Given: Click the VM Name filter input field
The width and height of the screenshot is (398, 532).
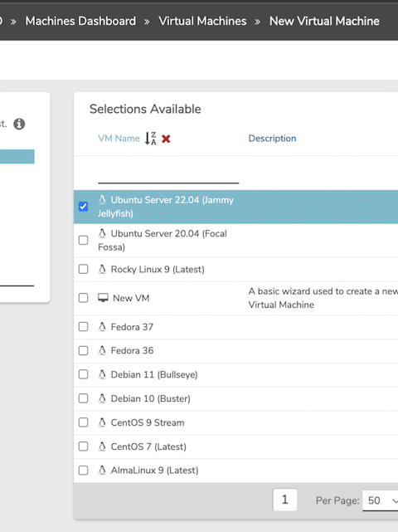Looking at the screenshot, I should click(x=168, y=175).
